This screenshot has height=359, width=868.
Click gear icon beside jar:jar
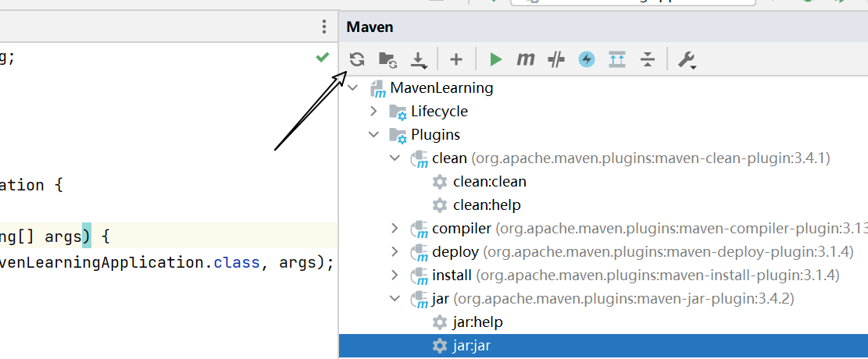tap(440, 346)
